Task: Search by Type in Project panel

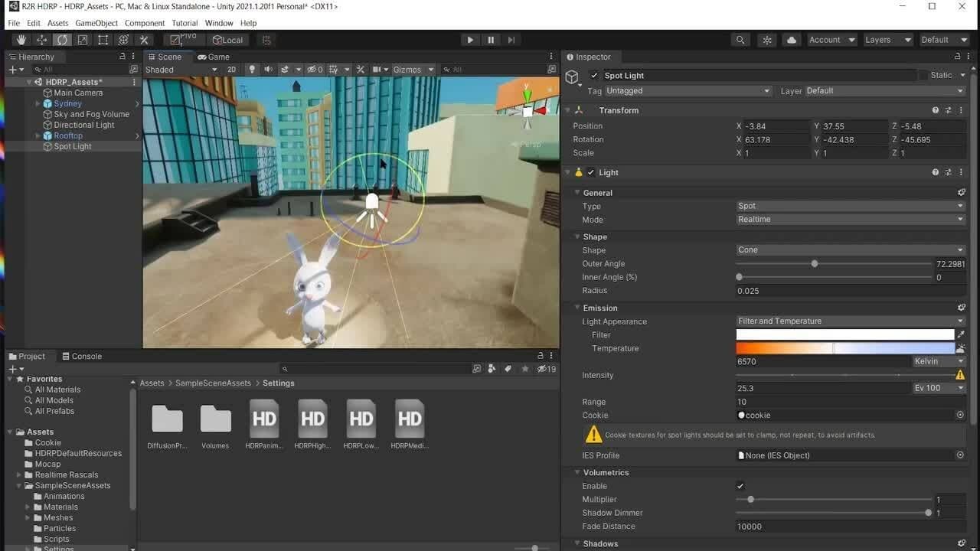Action: [492, 369]
